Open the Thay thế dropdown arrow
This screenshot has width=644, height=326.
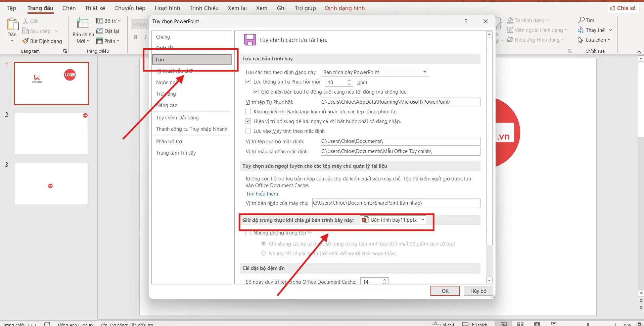point(610,30)
